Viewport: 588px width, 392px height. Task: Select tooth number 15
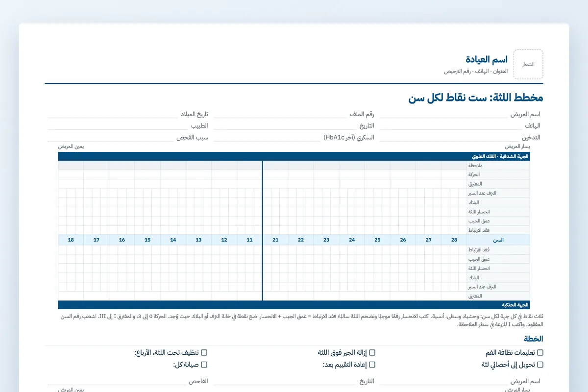(x=147, y=240)
